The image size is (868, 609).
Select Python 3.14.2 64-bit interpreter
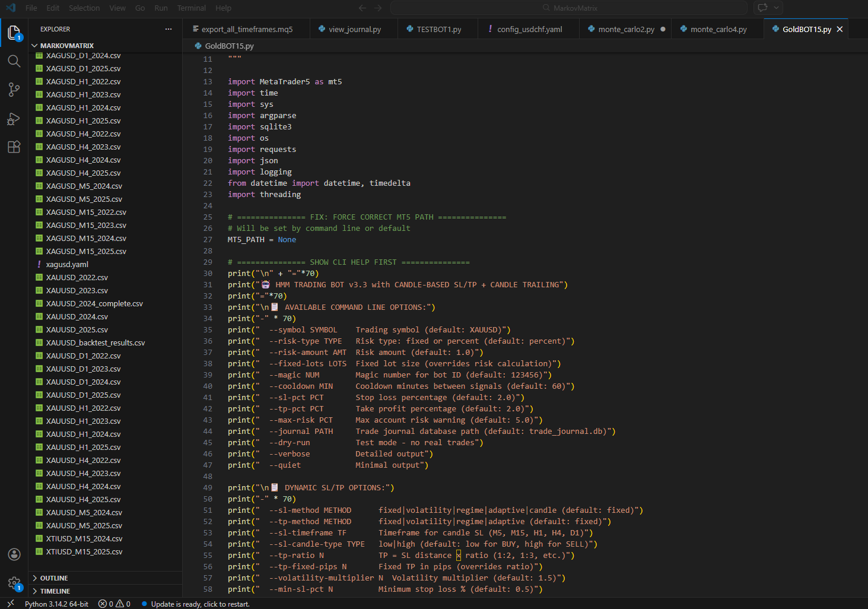click(56, 604)
